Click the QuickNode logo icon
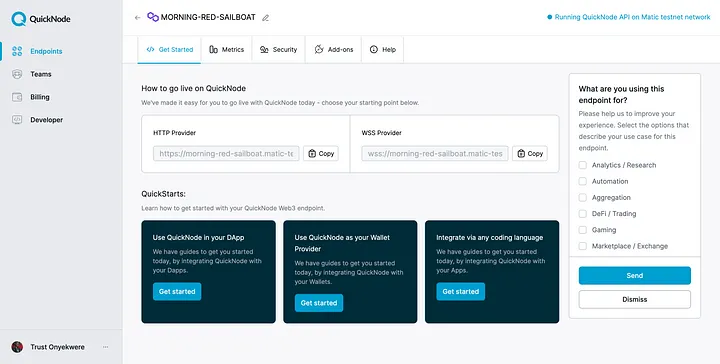The height and width of the screenshot is (364, 720). pyautogui.click(x=18, y=19)
